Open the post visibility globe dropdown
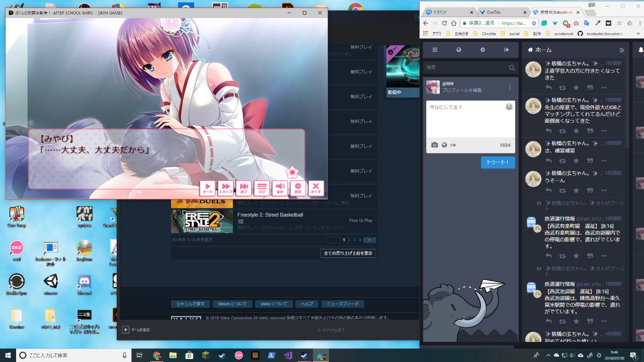Screen dimensions: 644x362 [444, 145]
